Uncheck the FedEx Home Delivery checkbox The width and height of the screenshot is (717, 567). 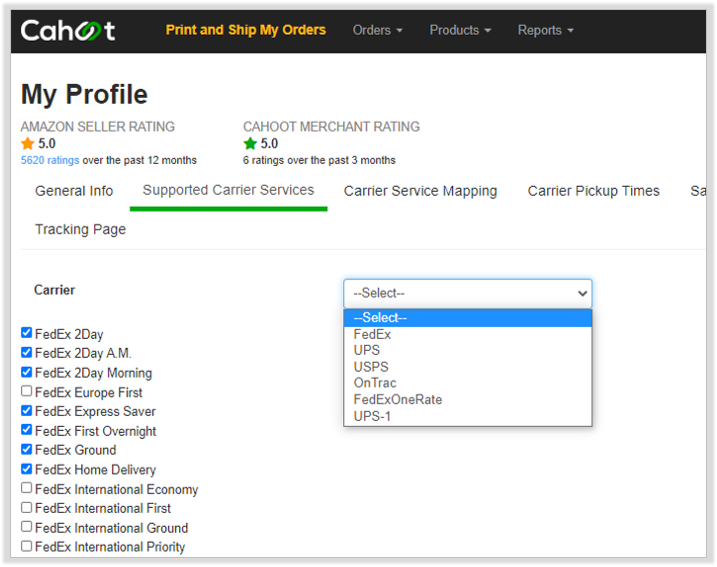point(27,469)
